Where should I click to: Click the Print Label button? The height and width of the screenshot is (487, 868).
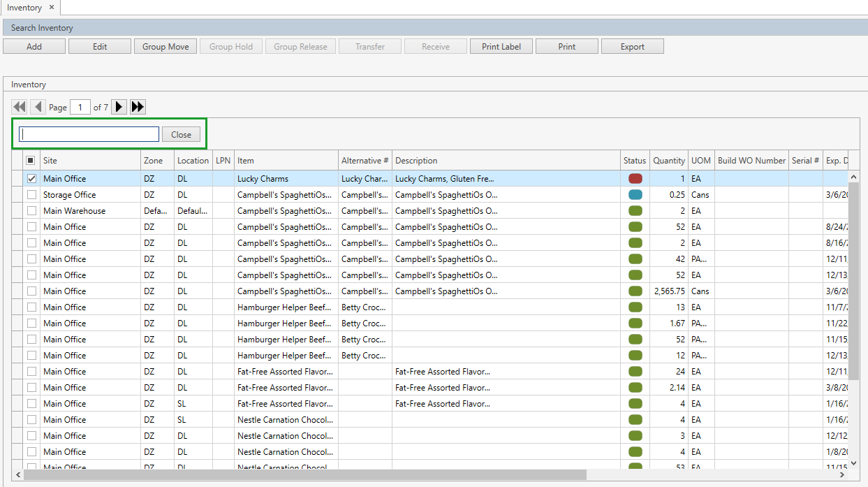point(501,47)
